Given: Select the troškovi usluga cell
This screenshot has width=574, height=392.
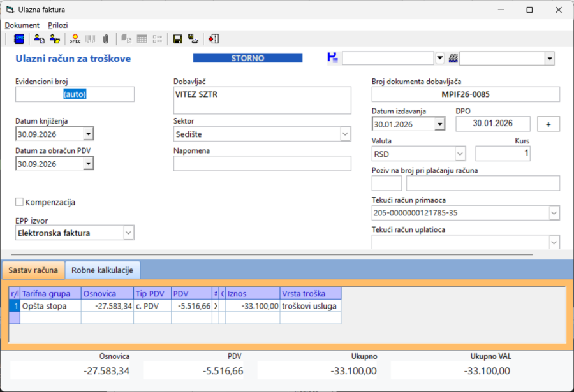Looking at the screenshot, I should click(x=311, y=306).
